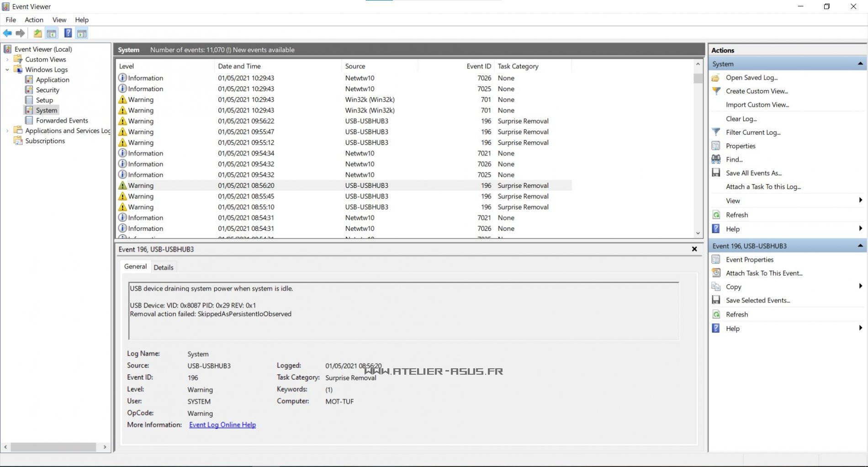Click Clear Log in Actions pane
The width and height of the screenshot is (868, 467).
click(741, 119)
